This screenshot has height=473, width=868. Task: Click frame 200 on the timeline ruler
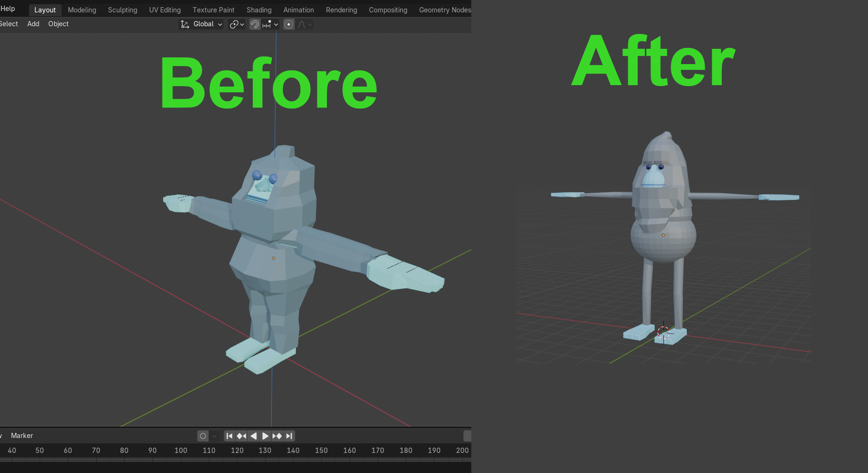(462, 451)
